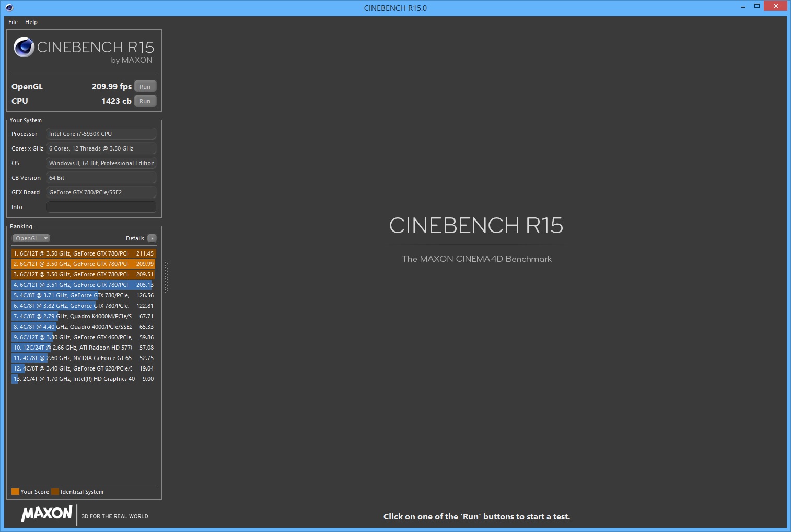
Task: Select ranking entry 10 ATI Radeon HD
Action: [84, 348]
